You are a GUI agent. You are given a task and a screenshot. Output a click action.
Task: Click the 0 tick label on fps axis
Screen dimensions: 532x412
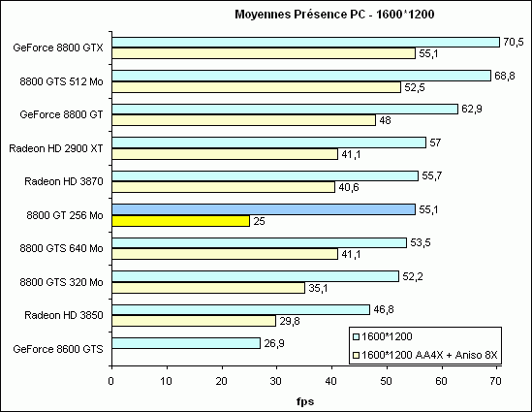[x=110, y=381]
